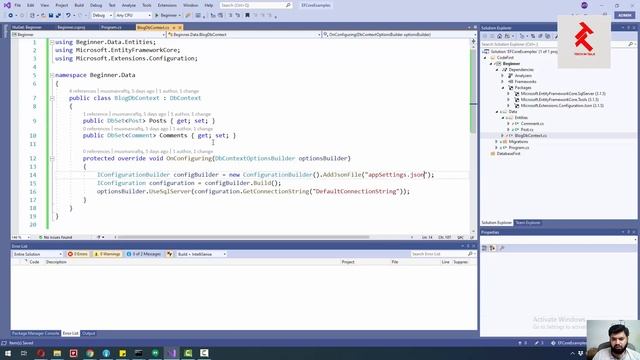Collapse the Dependencies node in Solution Explorer
640x360 pixels.
click(497, 70)
